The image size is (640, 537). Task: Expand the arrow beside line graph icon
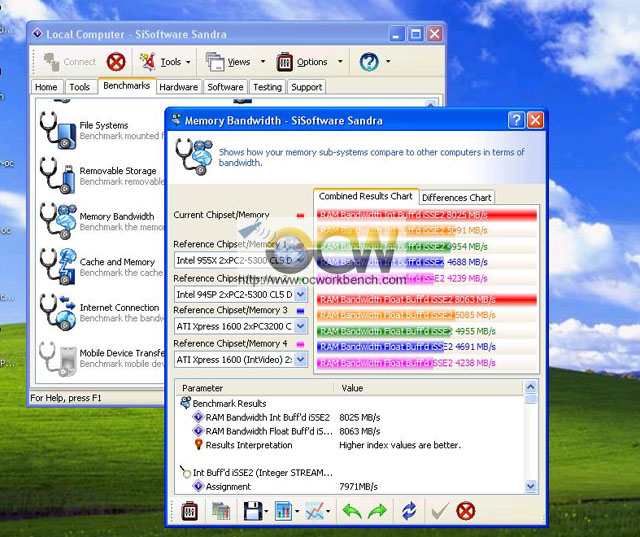pyautogui.click(x=328, y=511)
